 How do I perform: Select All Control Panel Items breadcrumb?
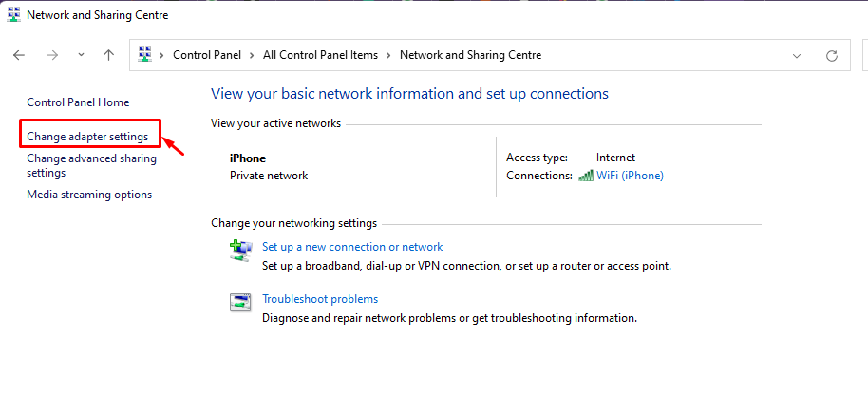(321, 55)
